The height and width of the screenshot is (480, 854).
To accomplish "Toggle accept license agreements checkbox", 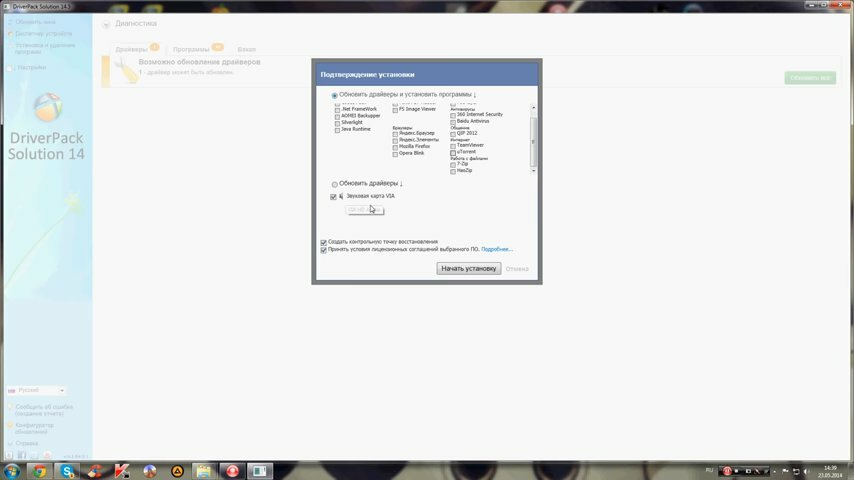I will [x=324, y=250].
